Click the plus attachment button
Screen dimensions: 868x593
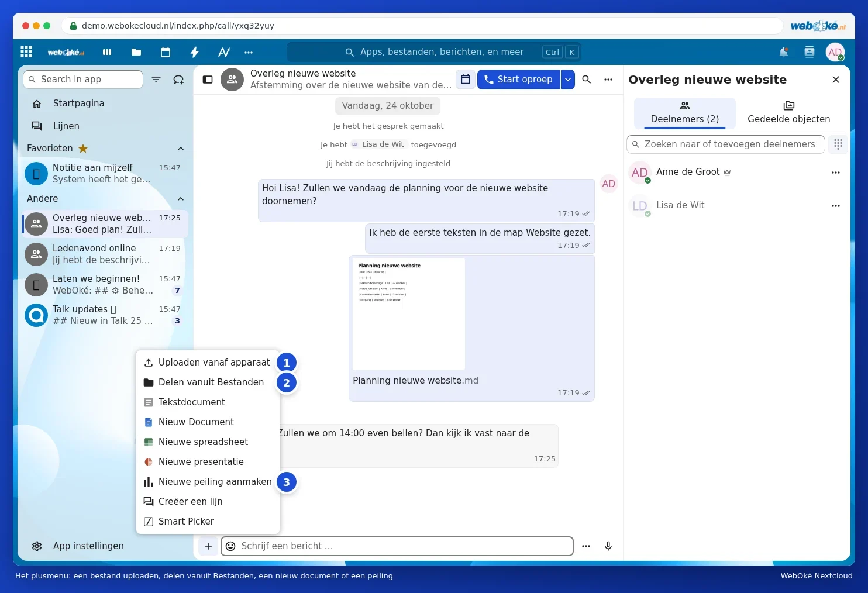tap(208, 546)
